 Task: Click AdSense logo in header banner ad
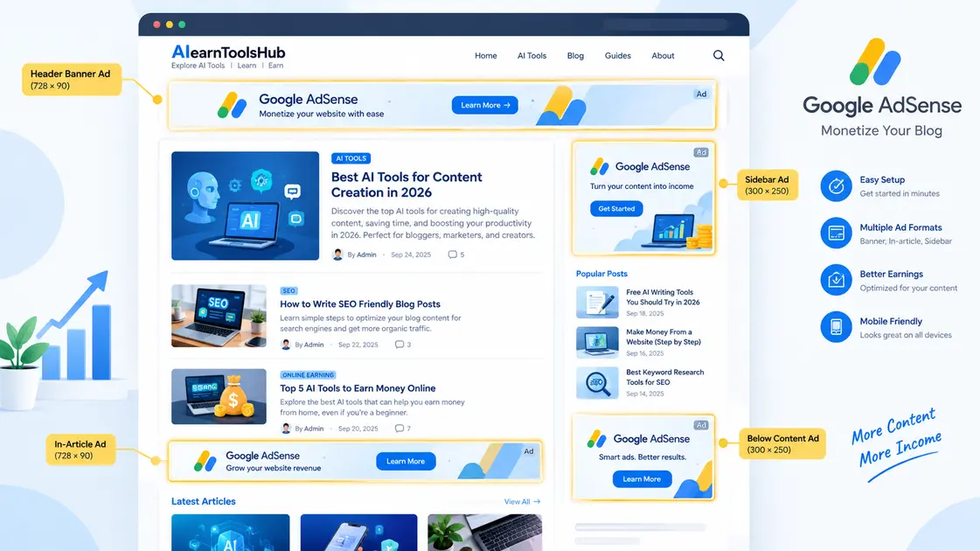pos(232,105)
